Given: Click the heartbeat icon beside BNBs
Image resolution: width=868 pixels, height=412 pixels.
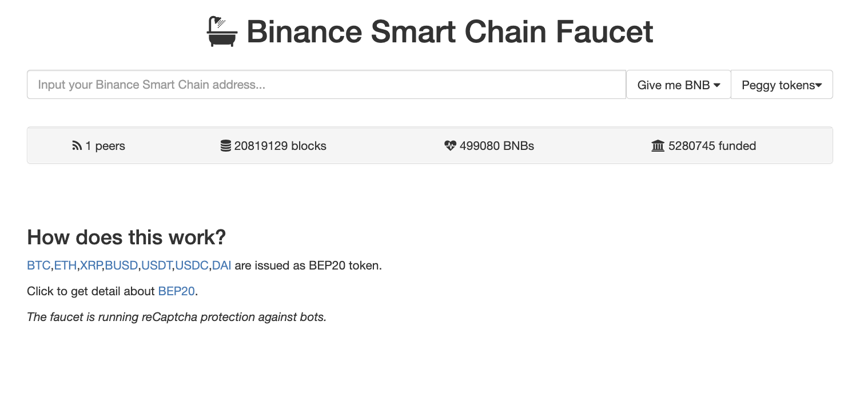Looking at the screenshot, I should point(450,146).
